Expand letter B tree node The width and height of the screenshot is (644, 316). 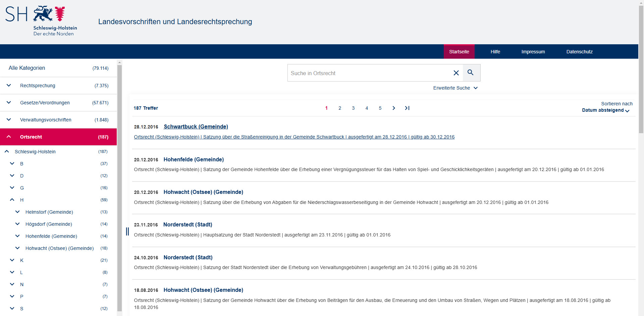tap(12, 164)
